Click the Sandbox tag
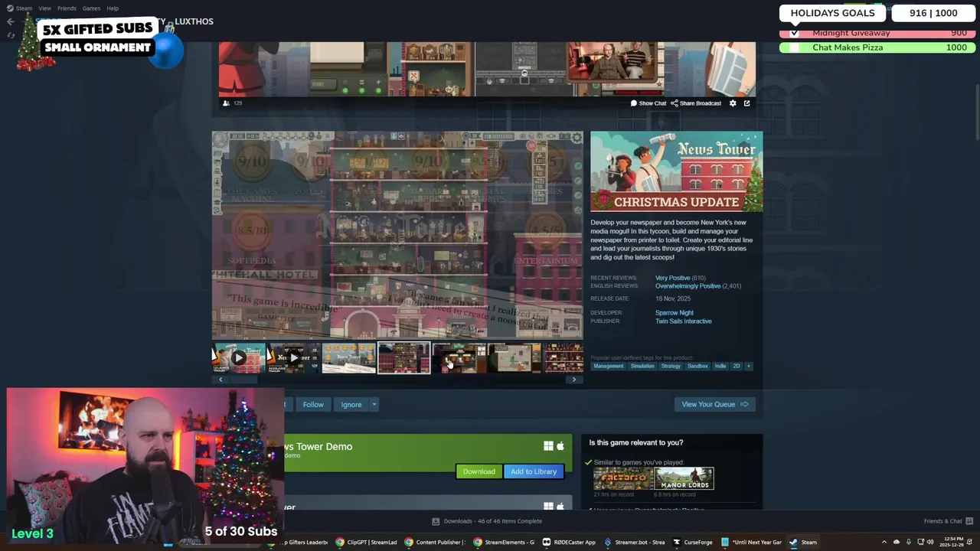The width and height of the screenshot is (980, 551). click(697, 366)
